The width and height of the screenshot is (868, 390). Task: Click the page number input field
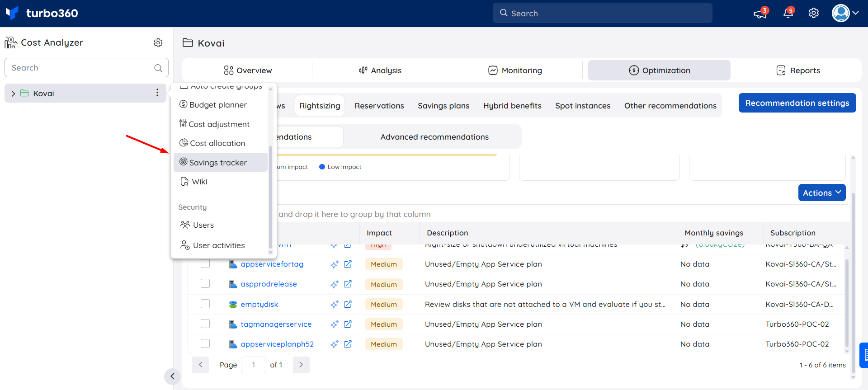pos(254,365)
